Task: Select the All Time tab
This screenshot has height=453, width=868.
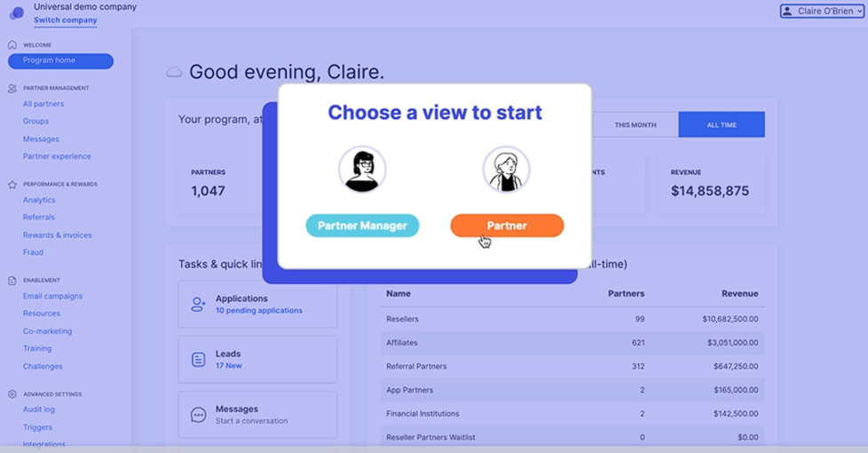Action: [x=722, y=124]
